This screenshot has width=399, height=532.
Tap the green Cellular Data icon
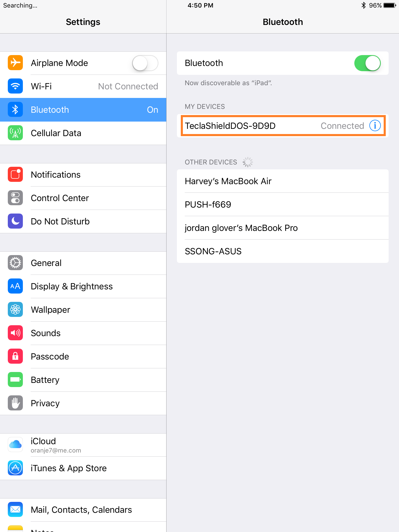15,133
